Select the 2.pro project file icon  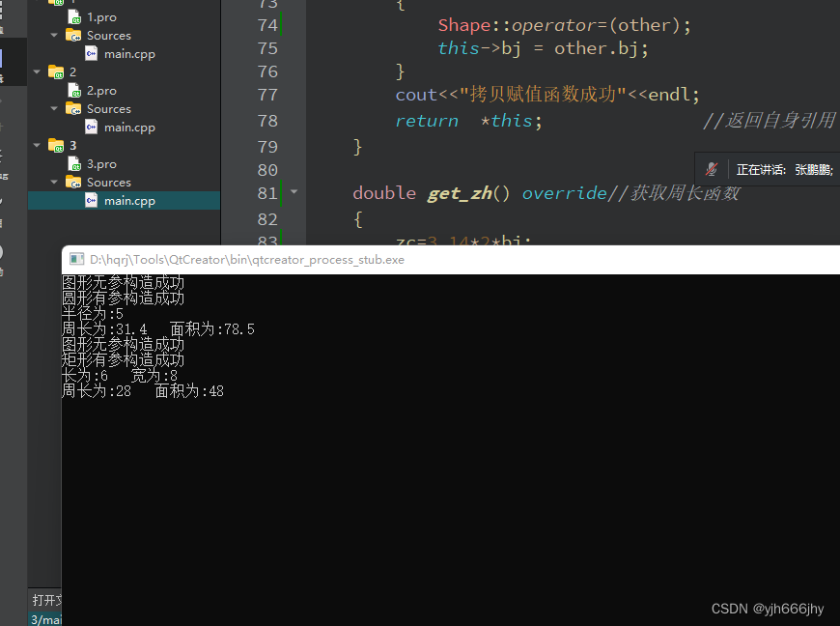pyautogui.click(x=74, y=90)
